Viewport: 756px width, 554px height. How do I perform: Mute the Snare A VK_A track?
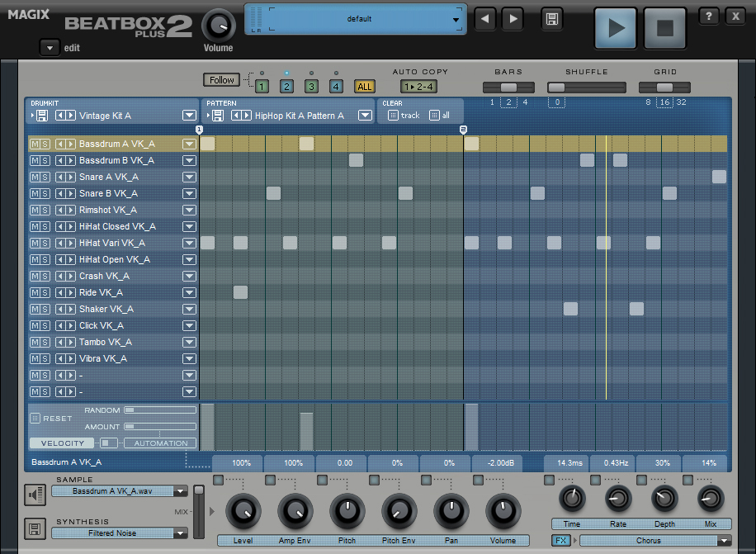tap(35, 177)
